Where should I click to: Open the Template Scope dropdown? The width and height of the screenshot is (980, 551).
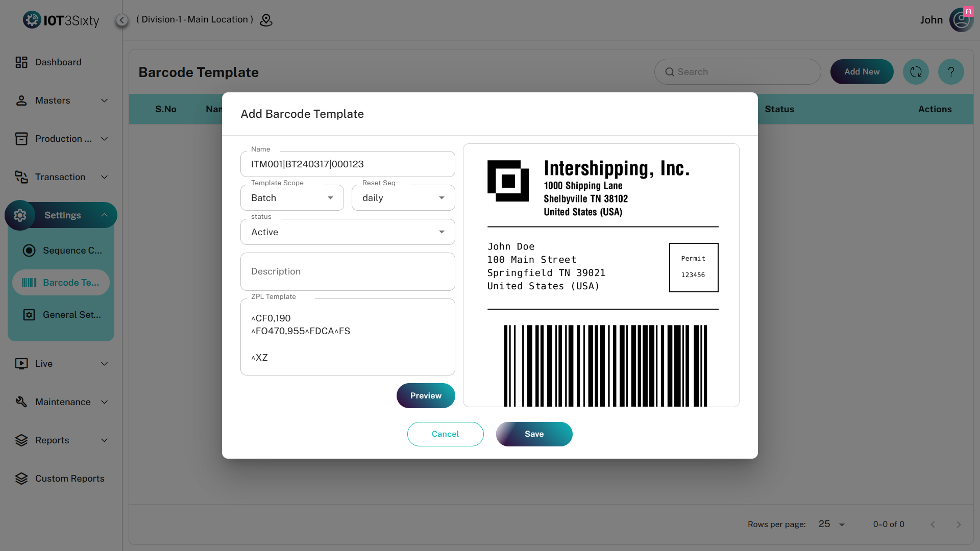pyautogui.click(x=292, y=198)
